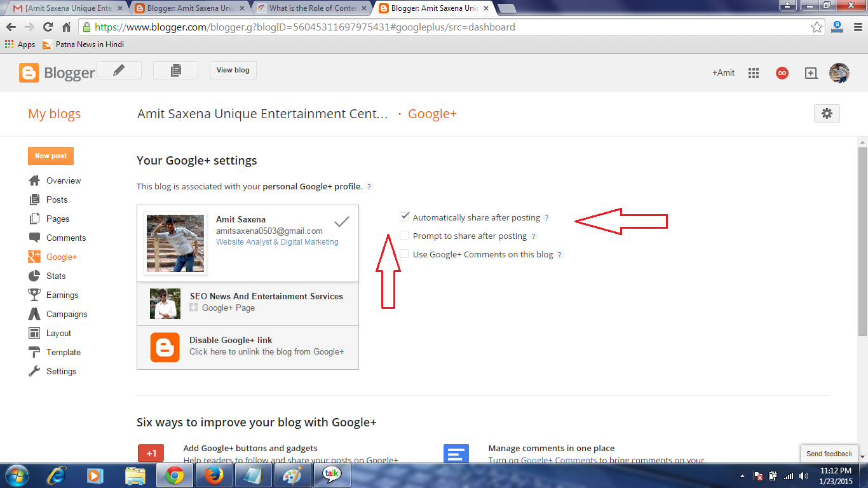868x488 pixels.
Task: Open the account profile avatar
Action: pyautogui.click(x=839, y=73)
